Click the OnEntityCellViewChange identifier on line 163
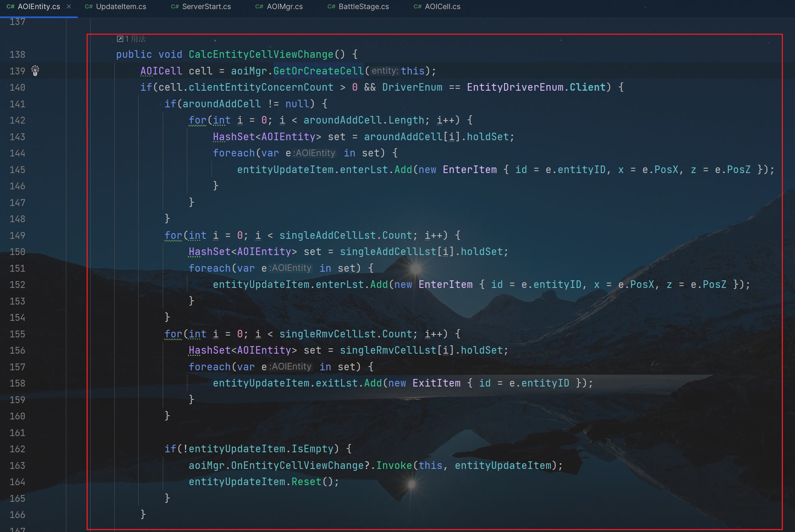 [x=298, y=466]
